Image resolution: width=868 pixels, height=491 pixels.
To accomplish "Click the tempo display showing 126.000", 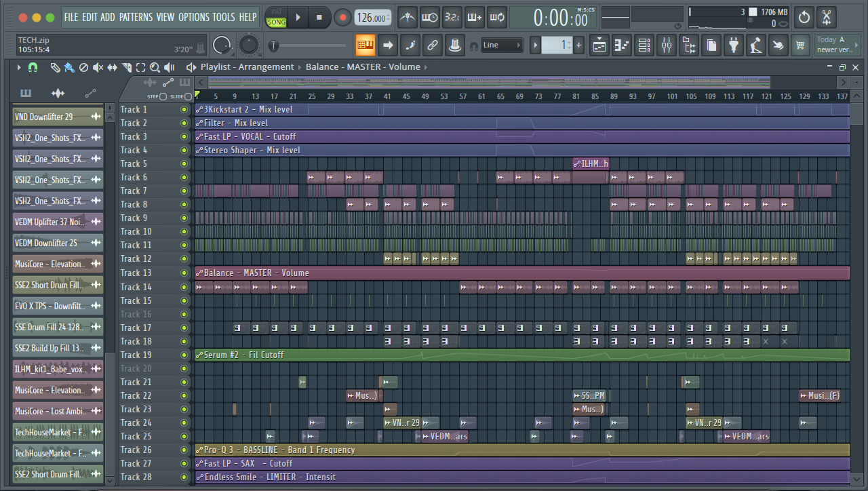I will coord(370,18).
